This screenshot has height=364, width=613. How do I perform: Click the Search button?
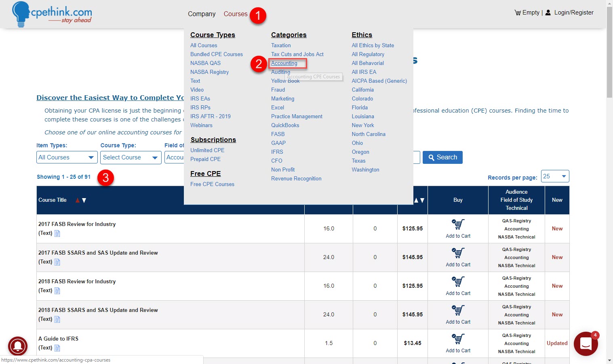coord(442,157)
